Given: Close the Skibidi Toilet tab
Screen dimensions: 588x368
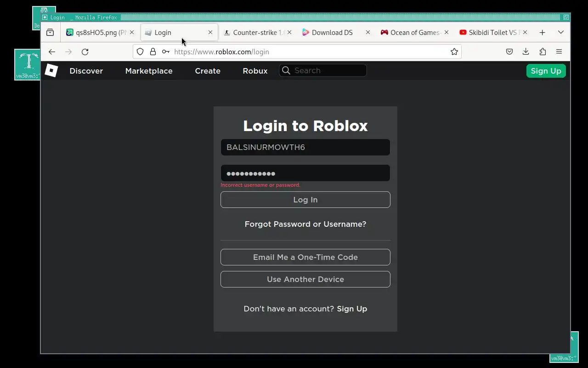Looking at the screenshot, I should (525, 32).
